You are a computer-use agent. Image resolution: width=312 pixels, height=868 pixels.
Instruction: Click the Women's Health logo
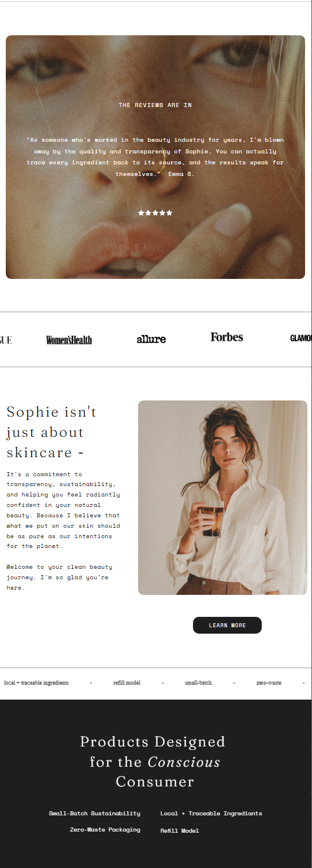pos(69,340)
